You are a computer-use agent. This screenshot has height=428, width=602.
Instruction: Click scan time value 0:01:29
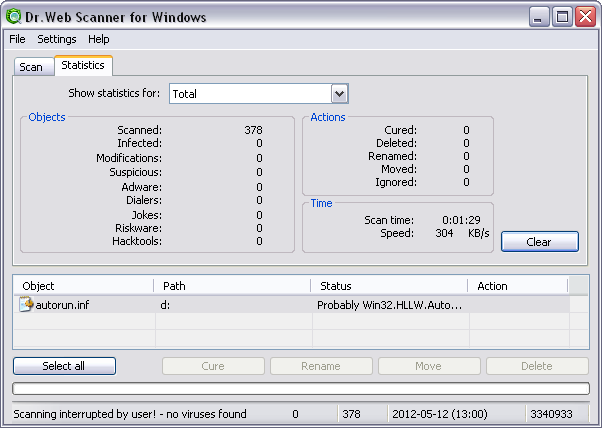461,220
